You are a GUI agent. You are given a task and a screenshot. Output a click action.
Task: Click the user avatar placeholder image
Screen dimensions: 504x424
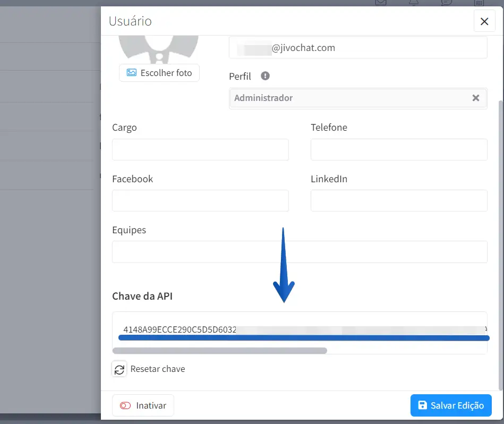(x=159, y=48)
